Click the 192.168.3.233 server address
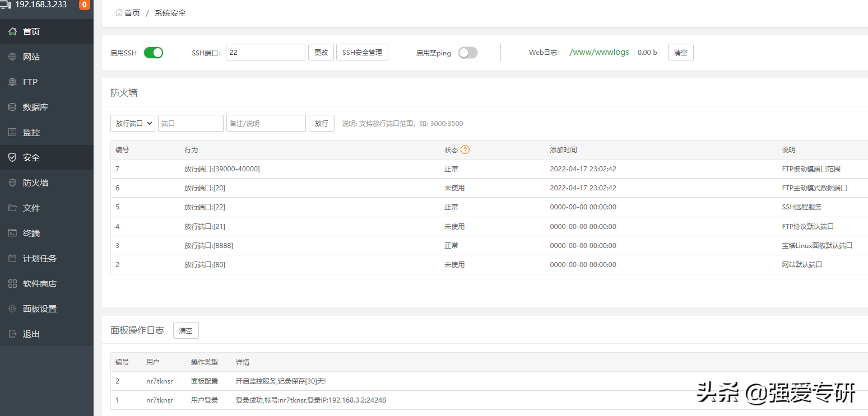The height and width of the screenshot is (416, 868). click(x=41, y=4)
